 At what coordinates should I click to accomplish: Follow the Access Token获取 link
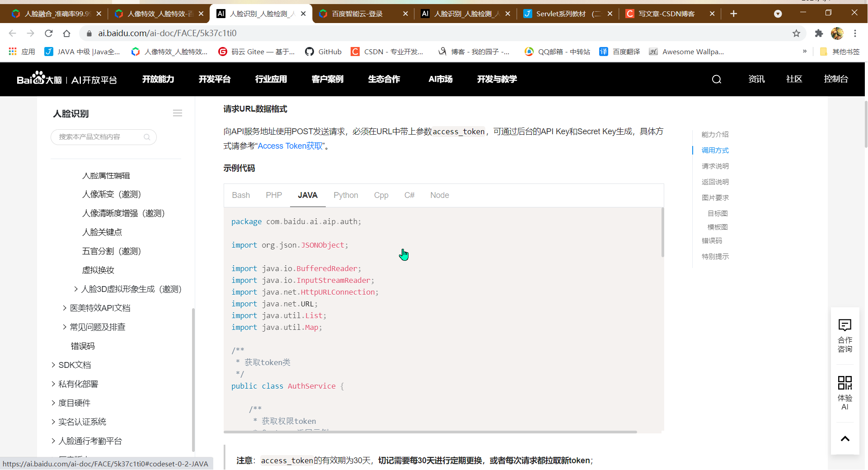pos(290,146)
